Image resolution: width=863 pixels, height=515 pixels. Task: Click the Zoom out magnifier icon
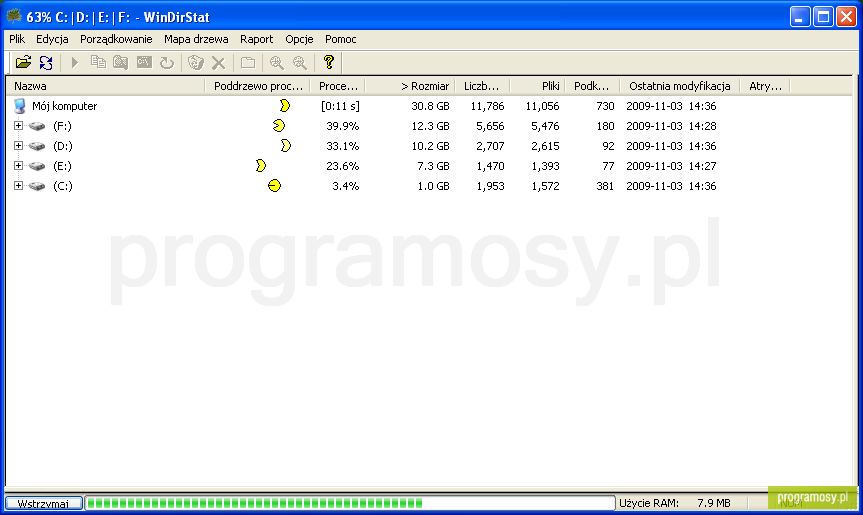click(x=299, y=63)
